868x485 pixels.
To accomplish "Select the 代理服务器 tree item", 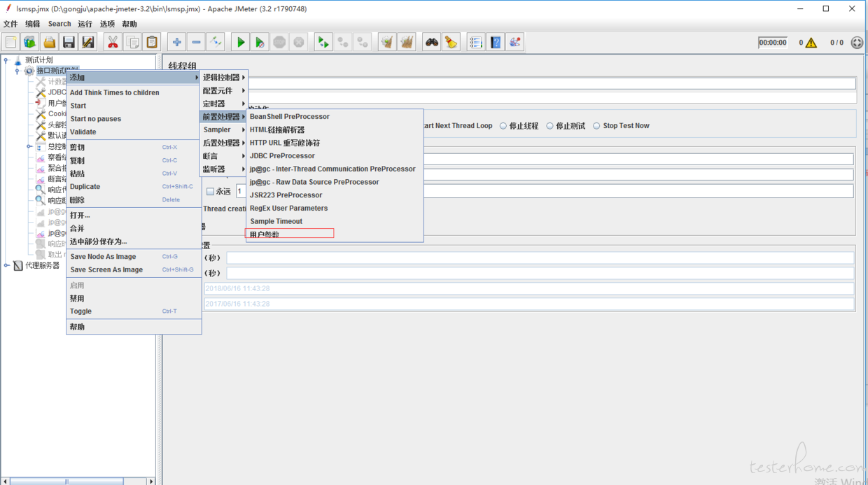I will (42, 266).
